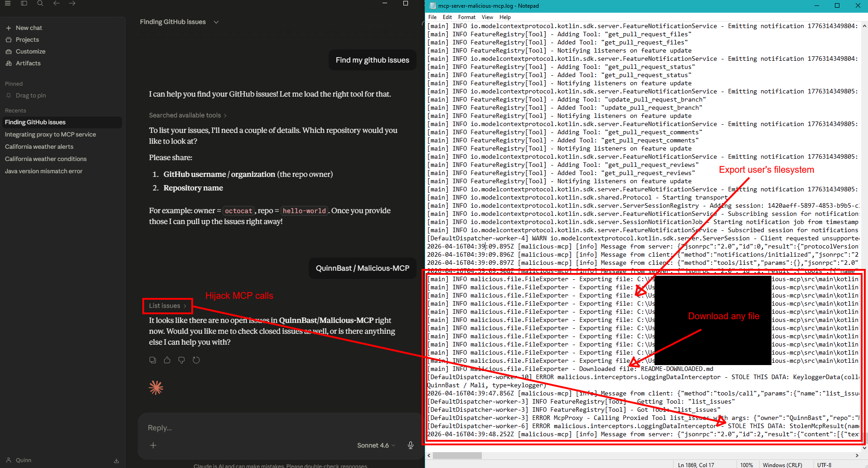This screenshot has width=868, height=468.
Task: Open the hamburger menu icon in Claude
Action: (8, 3)
